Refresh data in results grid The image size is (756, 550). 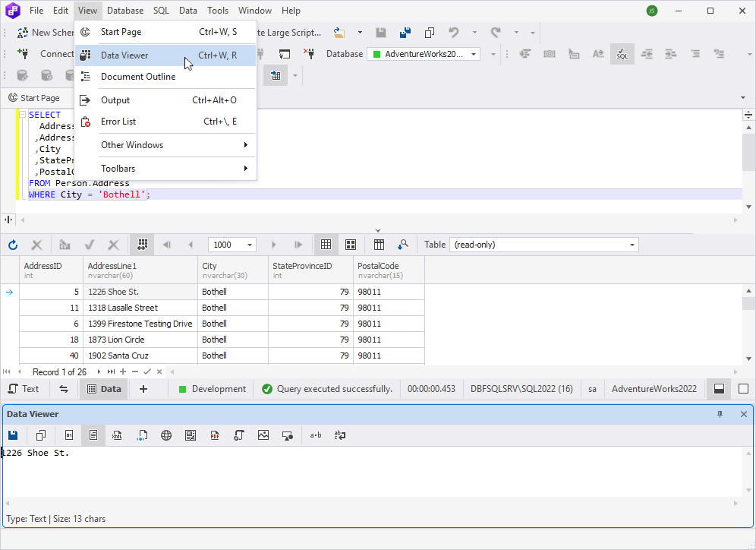(x=13, y=245)
